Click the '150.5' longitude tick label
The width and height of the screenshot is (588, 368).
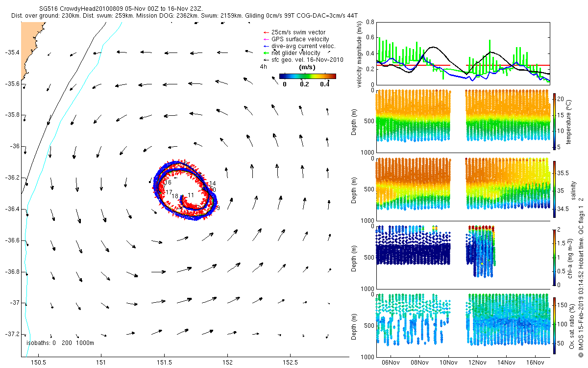click(38, 363)
